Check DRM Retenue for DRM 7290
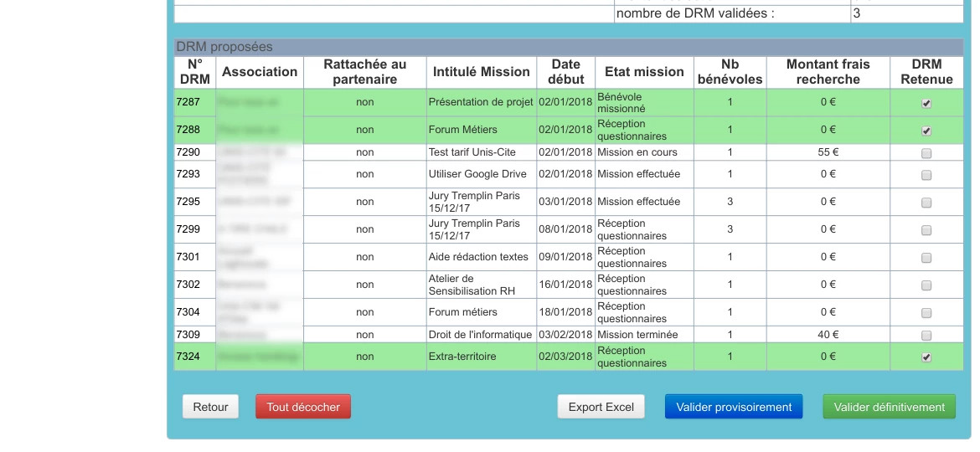Image resolution: width=980 pixels, height=452 pixels. 926,153
